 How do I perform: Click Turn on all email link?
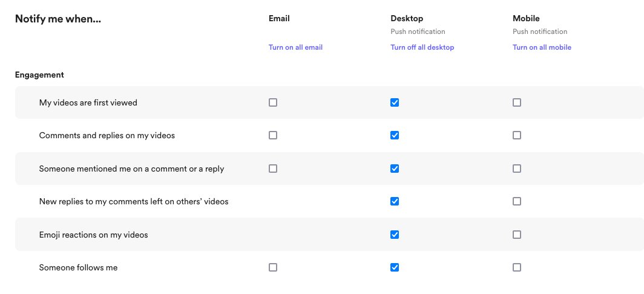pos(295,47)
